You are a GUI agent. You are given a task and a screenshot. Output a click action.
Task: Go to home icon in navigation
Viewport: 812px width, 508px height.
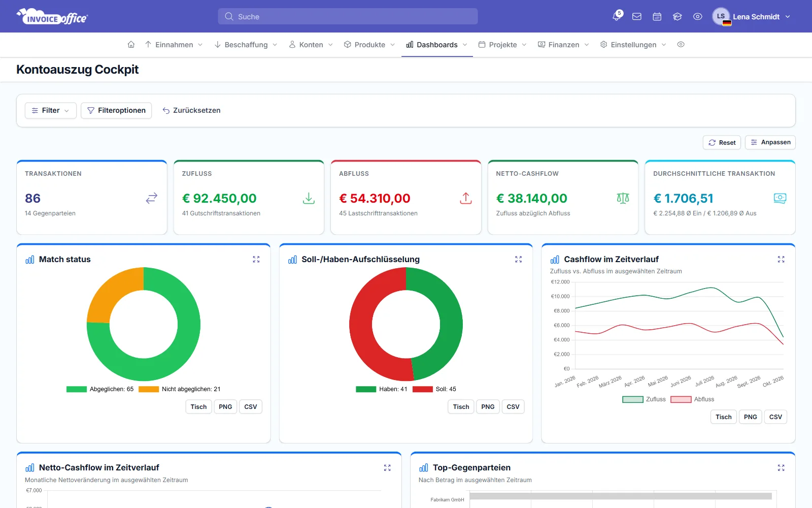coord(131,45)
